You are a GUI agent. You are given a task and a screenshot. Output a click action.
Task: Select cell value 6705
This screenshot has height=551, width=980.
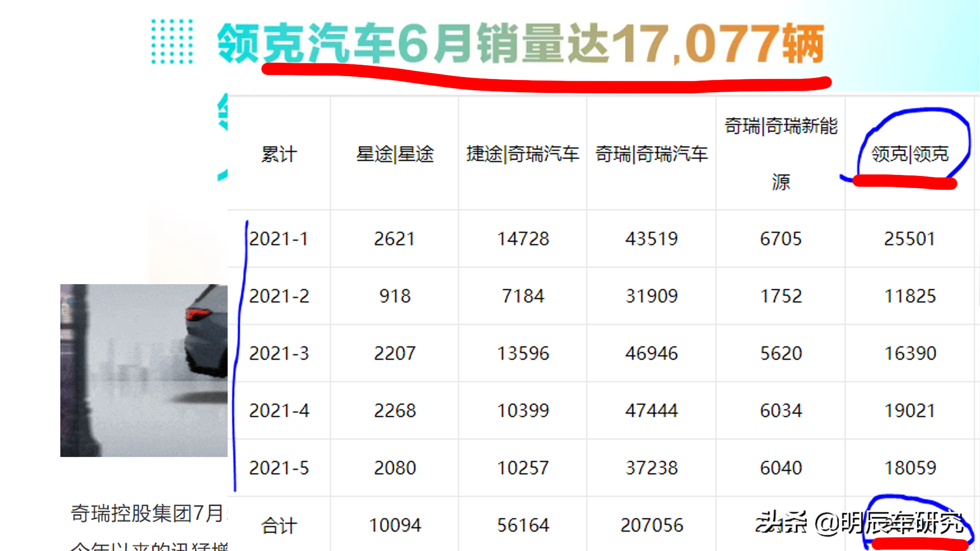[781, 239]
